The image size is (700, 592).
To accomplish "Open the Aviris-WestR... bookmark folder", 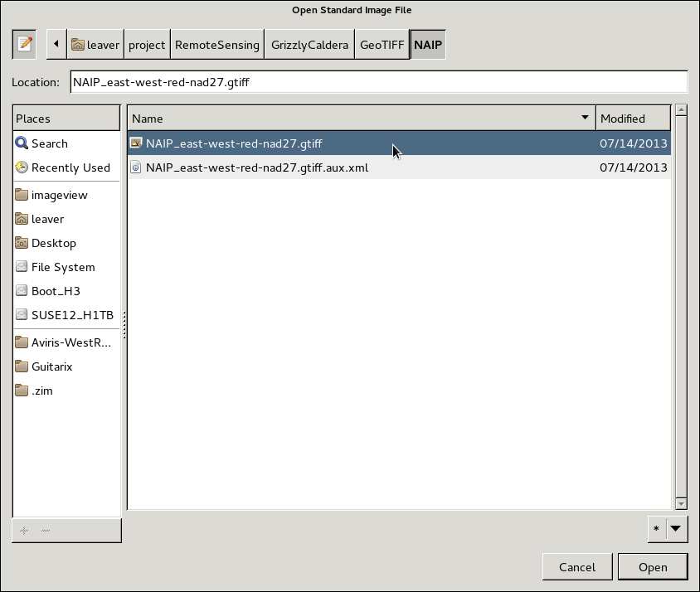I will pos(66,342).
